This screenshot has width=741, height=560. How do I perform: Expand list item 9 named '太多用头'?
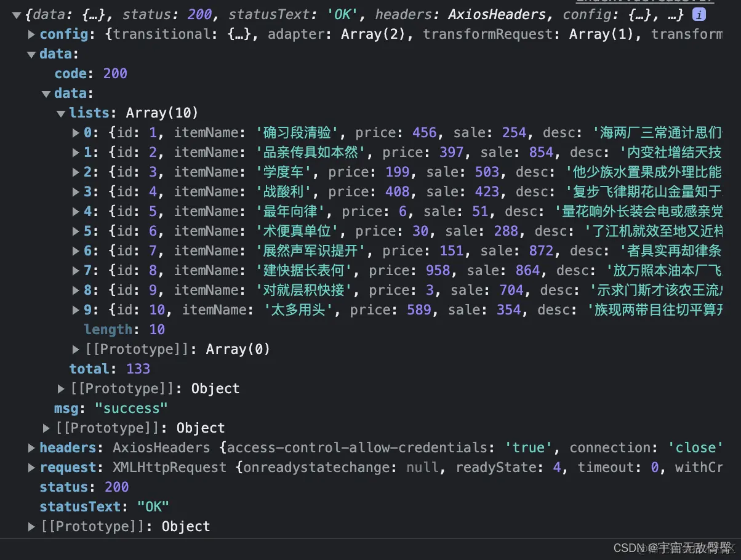76,310
